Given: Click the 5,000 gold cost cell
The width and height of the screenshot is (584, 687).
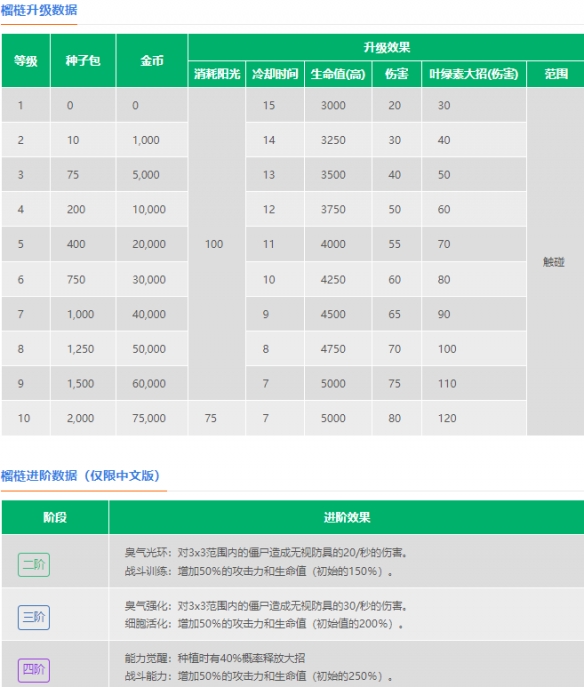Looking at the screenshot, I should point(152,175).
